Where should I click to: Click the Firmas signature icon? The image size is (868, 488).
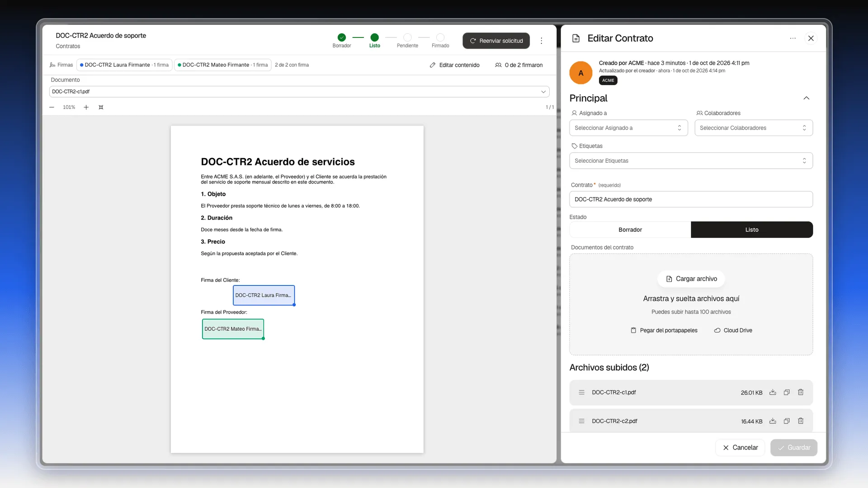(x=52, y=65)
